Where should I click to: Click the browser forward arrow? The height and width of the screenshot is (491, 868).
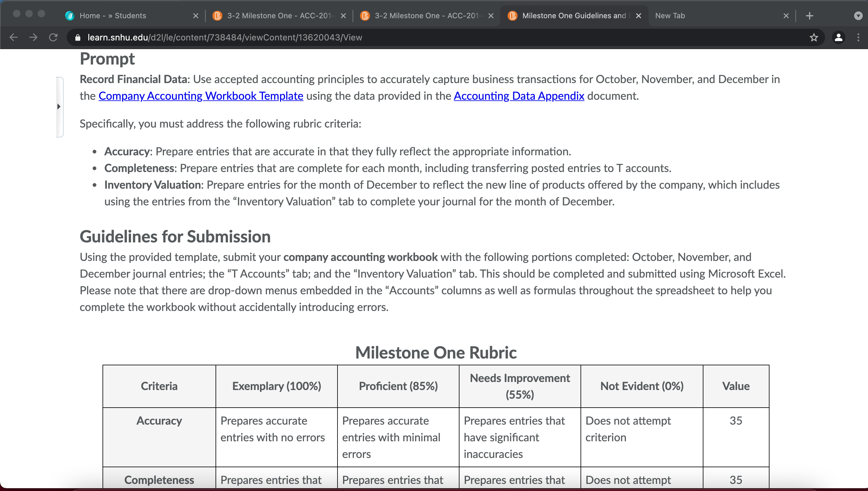(x=33, y=37)
